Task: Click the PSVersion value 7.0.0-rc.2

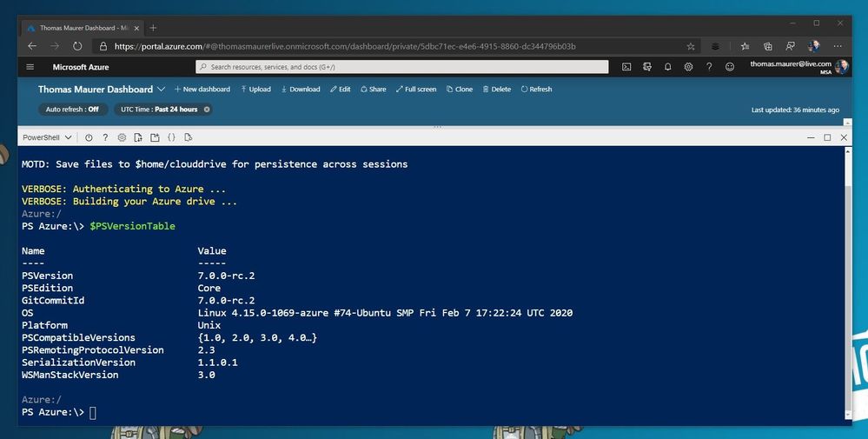Action: click(x=226, y=276)
